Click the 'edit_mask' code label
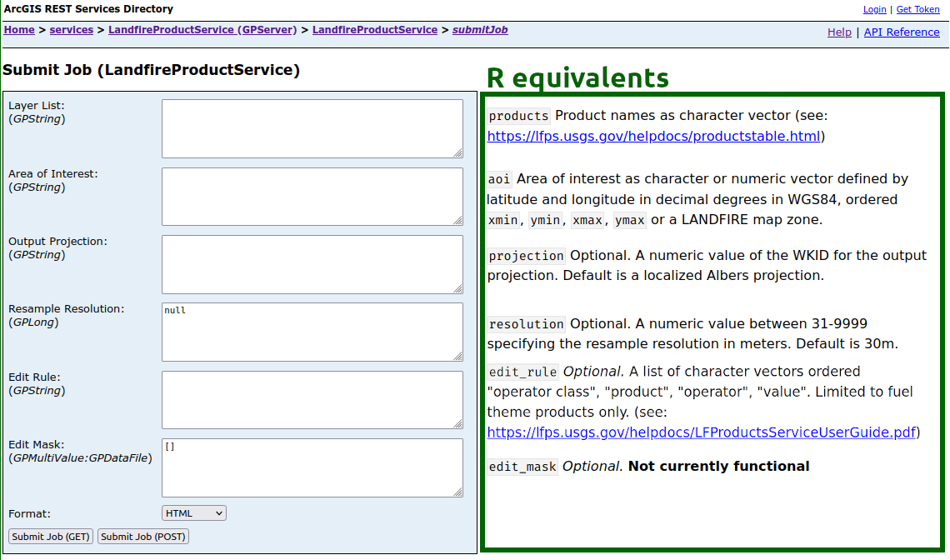The width and height of the screenshot is (950, 560). (x=522, y=467)
